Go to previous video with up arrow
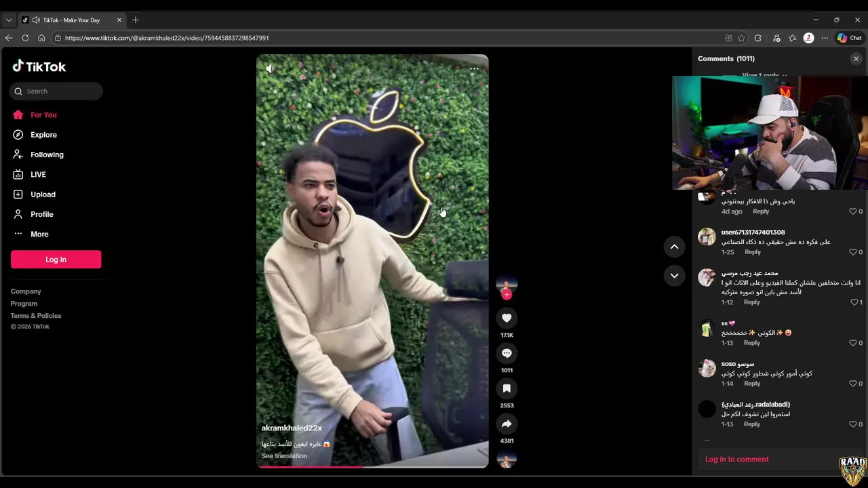 674,247
